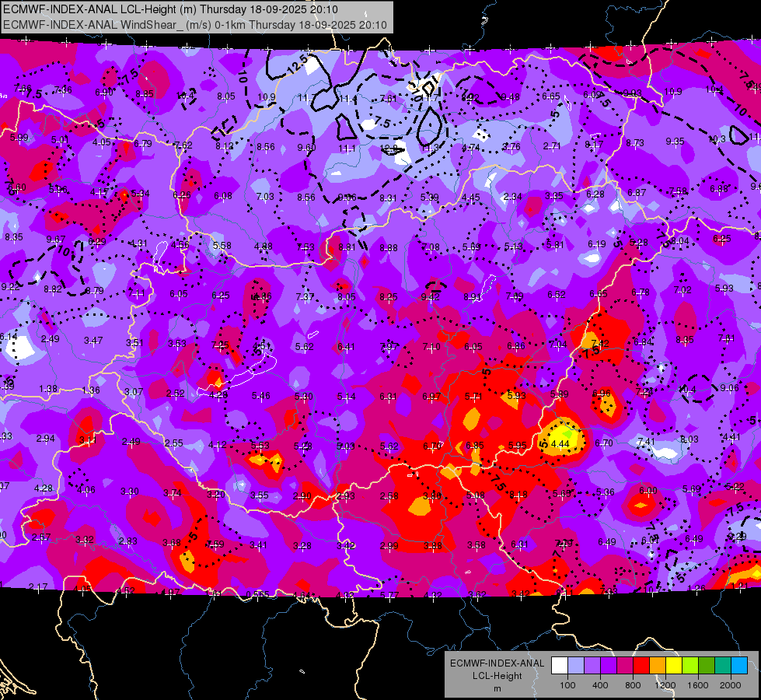The image size is (761, 700).
Task: Click the '8.81' grid value
Action: coord(347,247)
